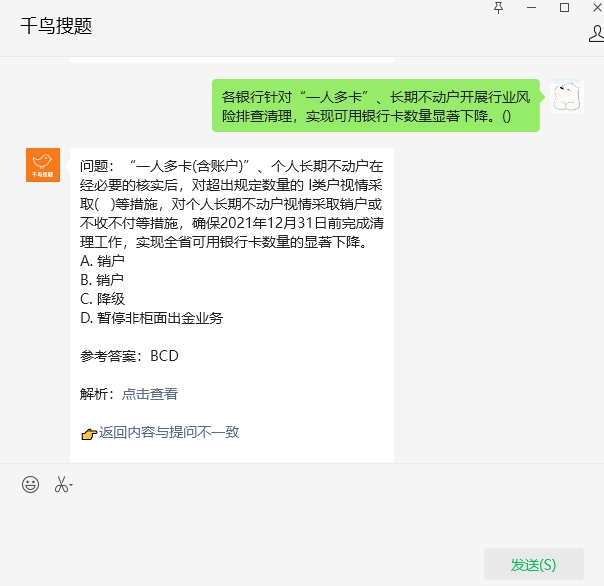Click the partially visible previous message bubble
The width and height of the screenshot is (604, 586).
(x=232, y=60)
